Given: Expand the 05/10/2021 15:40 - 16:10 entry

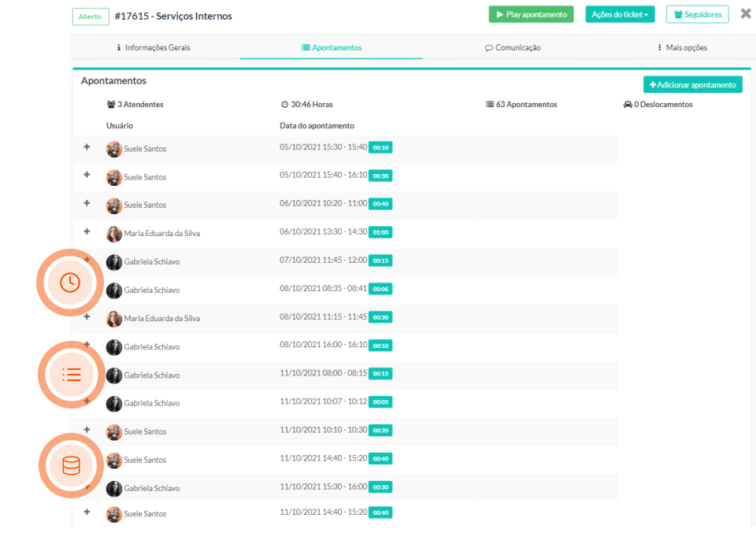Looking at the screenshot, I should [87, 175].
